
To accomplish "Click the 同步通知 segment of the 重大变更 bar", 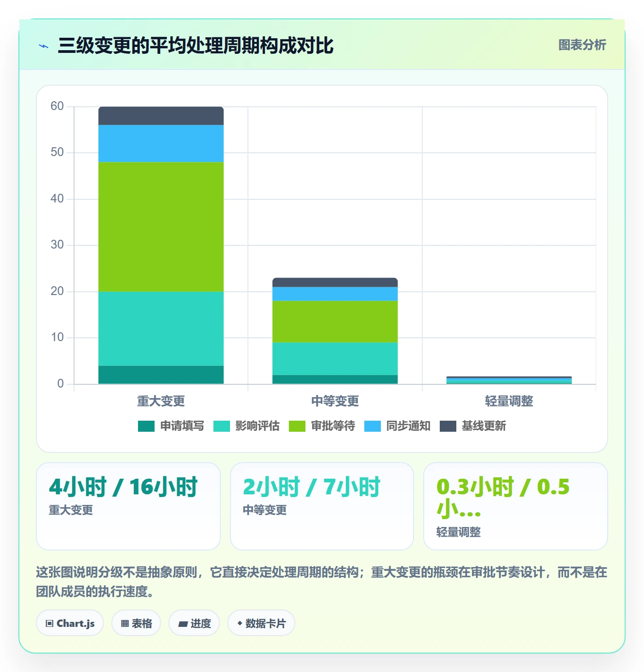I will pyautogui.click(x=161, y=144).
